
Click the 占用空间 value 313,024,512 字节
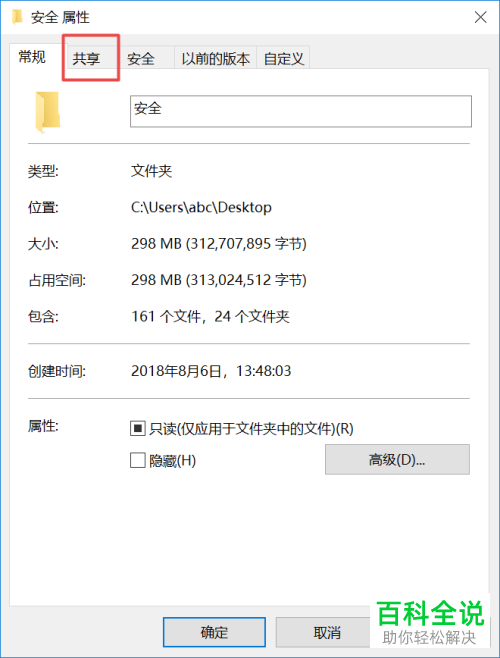246,280
